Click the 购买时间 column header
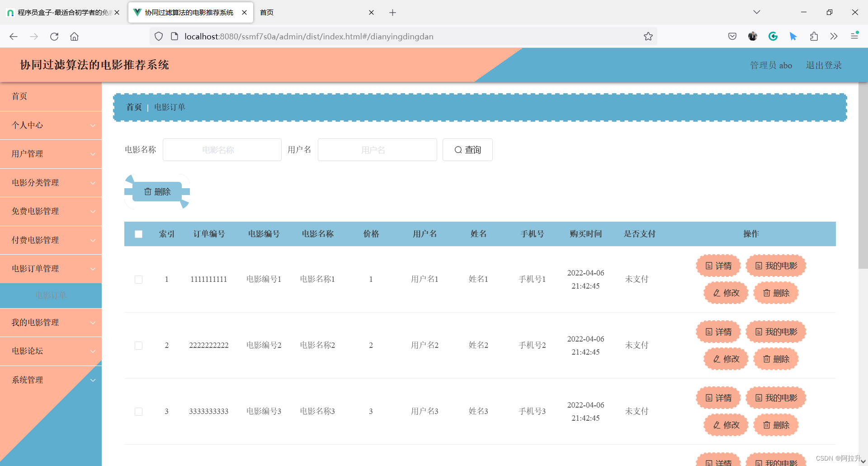The width and height of the screenshot is (868, 466). click(586, 234)
